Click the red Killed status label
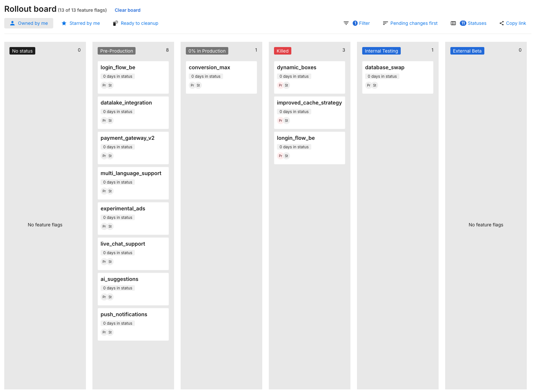Image resolution: width=533 pixels, height=392 pixels. point(283,51)
